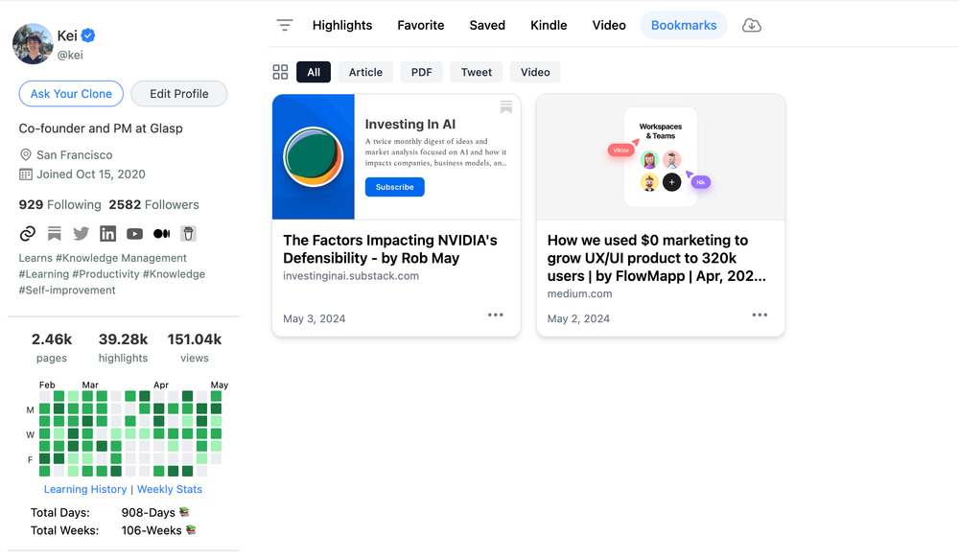Image resolution: width=959 pixels, height=560 pixels.
Task: Click the 2.46k pages stat
Action: (x=52, y=347)
